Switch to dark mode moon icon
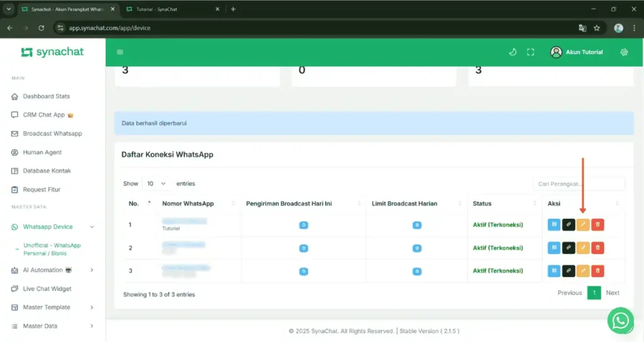This screenshot has width=644, height=342. pos(513,52)
